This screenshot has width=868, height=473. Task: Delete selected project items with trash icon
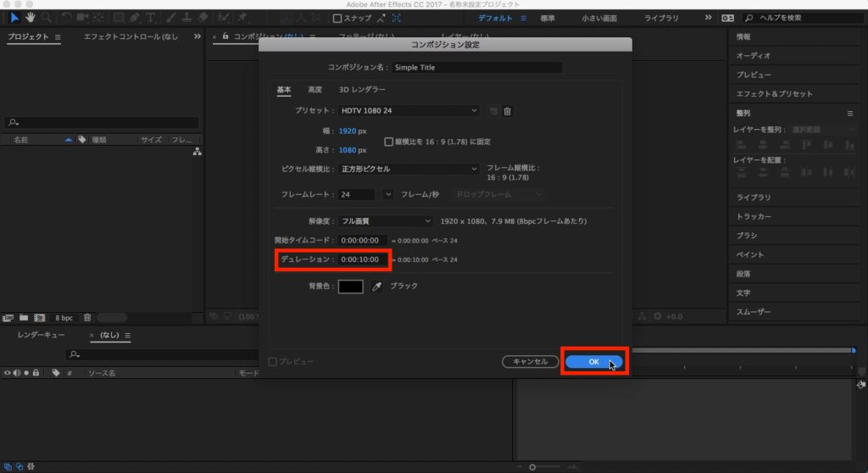87,318
